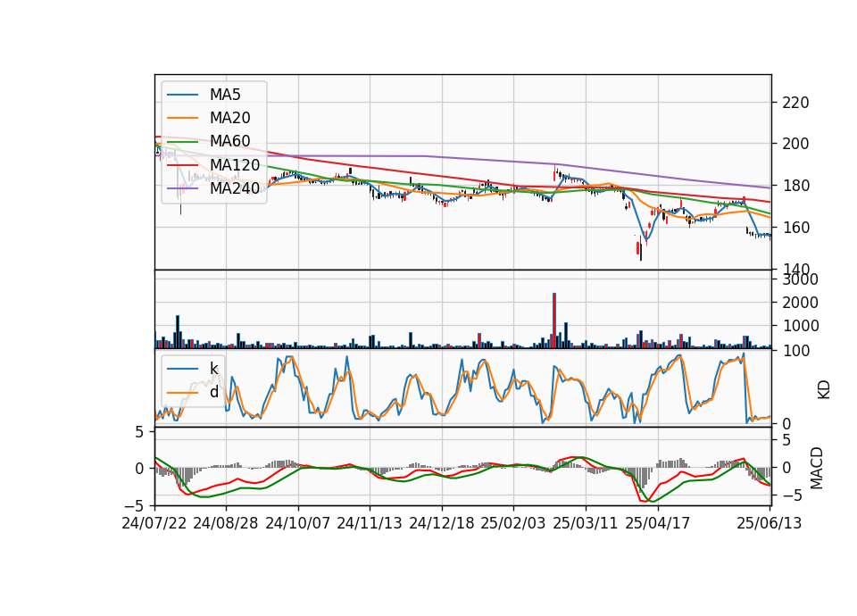Screen dimensions: 857x616
Task: Click the purple MA240 legend line sample
Action: pos(182,188)
